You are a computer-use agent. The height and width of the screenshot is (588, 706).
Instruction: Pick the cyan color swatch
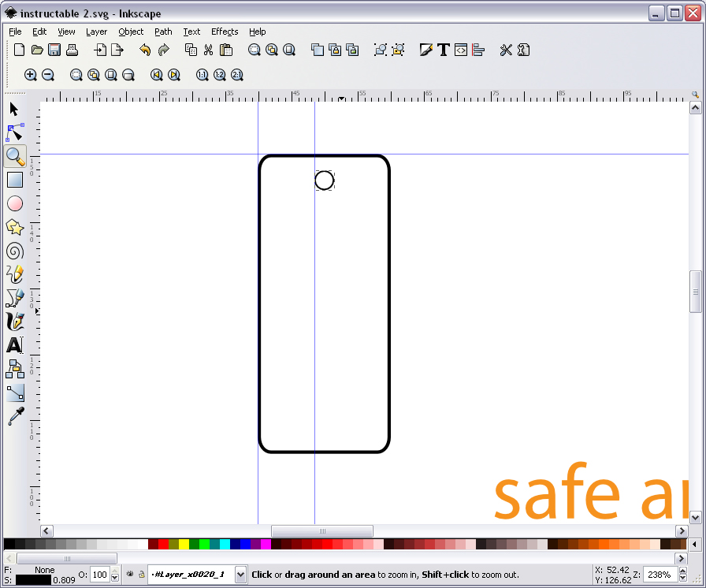[225, 545]
